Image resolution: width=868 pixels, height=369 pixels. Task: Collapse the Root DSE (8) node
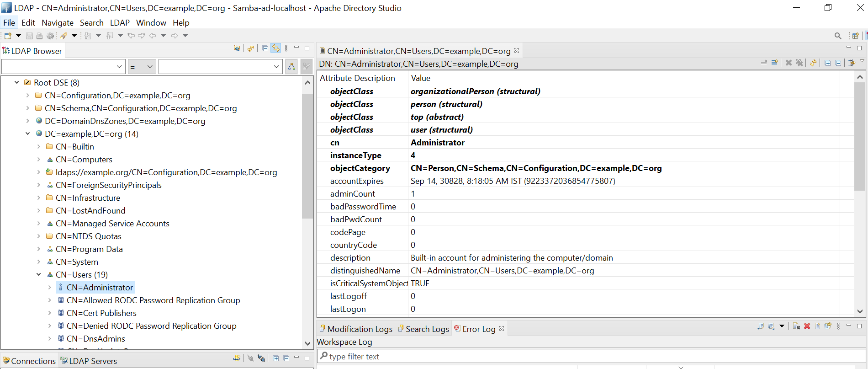click(17, 82)
